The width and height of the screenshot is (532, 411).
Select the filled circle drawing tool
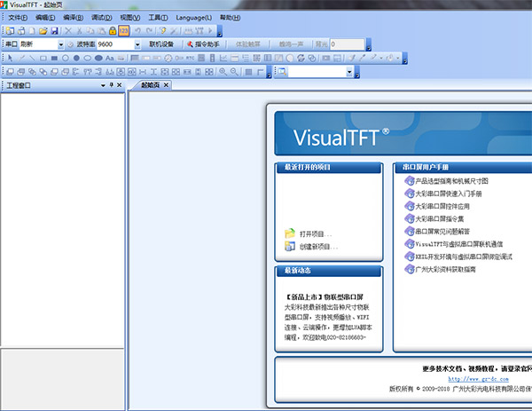coord(76,58)
